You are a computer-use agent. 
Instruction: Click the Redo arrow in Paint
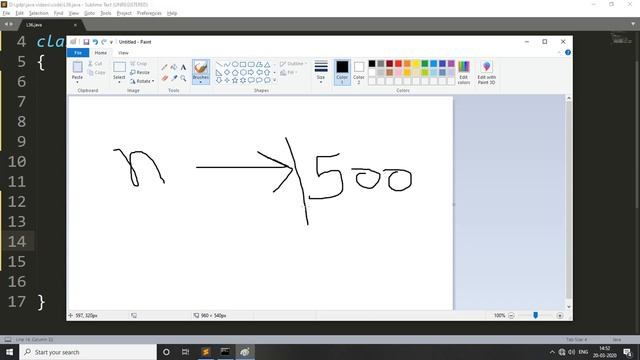pos(104,42)
